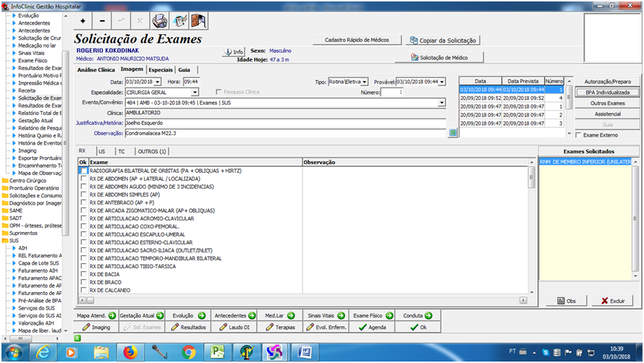Click the exam list vertical scrollbar
This screenshot has width=644, height=363.
tap(532, 231)
